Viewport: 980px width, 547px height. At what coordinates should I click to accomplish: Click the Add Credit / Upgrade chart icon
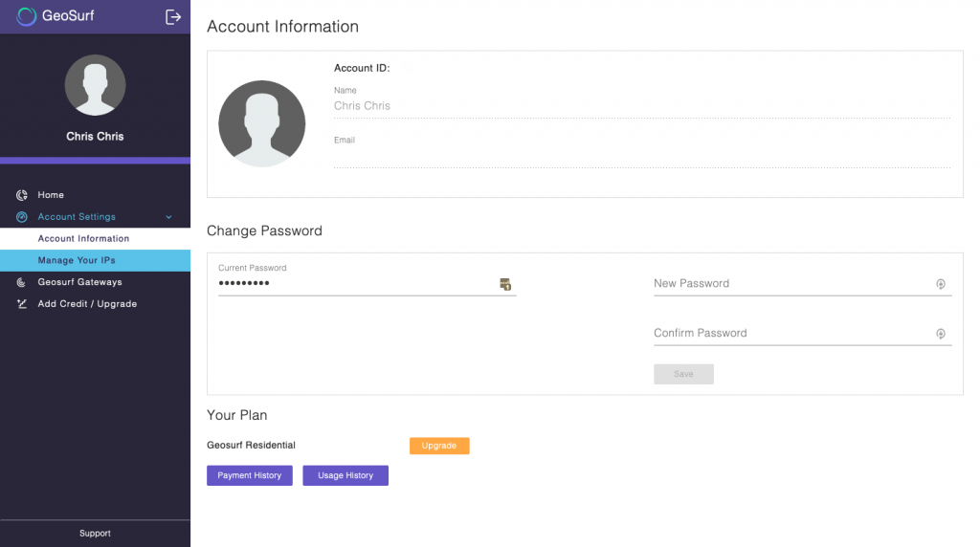coord(22,304)
